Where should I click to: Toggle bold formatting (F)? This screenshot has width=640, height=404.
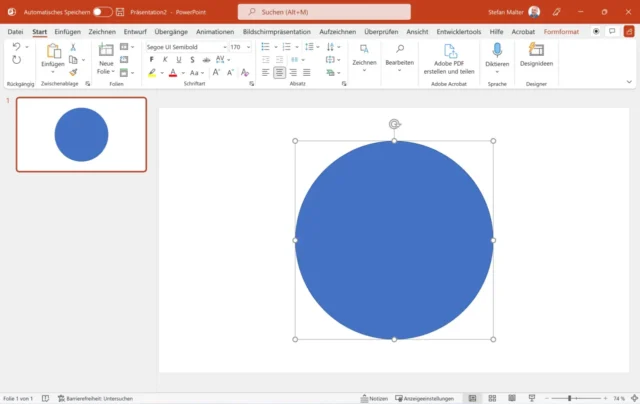(152, 60)
